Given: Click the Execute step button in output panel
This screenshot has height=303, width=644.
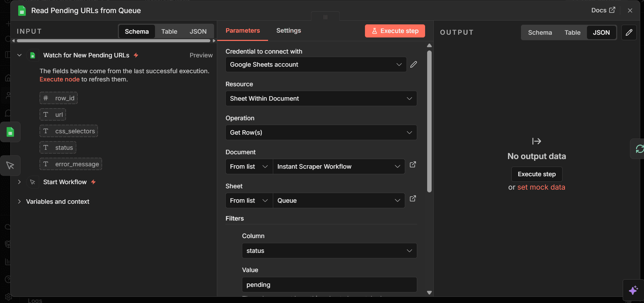Looking at the screenshot, I should (x=537, y=174).
